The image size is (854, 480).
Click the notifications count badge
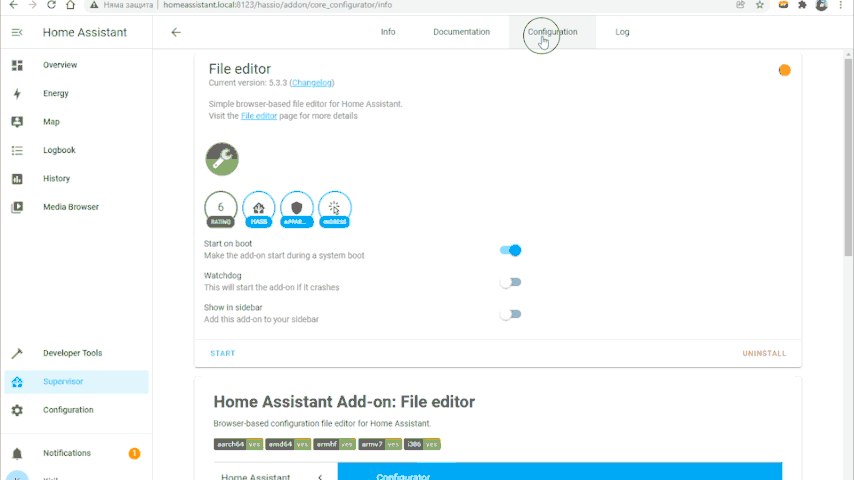tap(134, 453)
